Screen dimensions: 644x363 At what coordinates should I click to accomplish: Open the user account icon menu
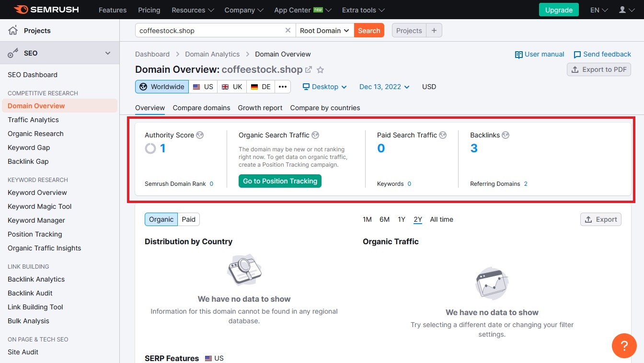pos(626,10)
